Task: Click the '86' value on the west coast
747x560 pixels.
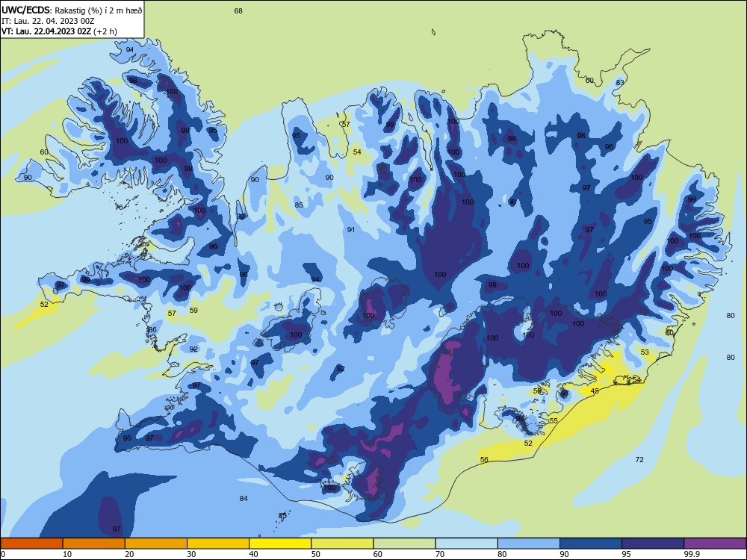Action: 152,330
